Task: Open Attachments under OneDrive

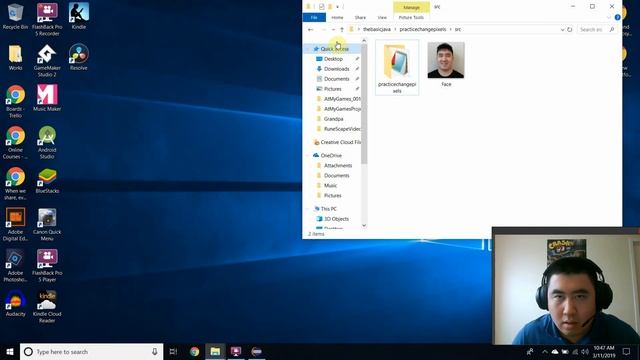Action: [x=338, y=165]
